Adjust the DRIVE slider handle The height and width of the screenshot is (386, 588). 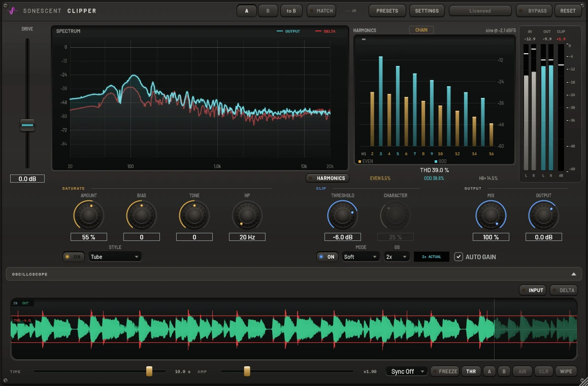27,125
